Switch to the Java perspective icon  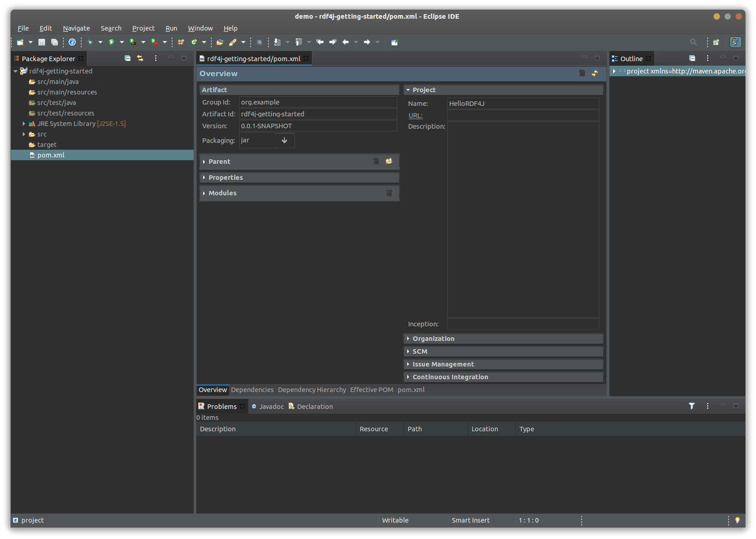735,42
